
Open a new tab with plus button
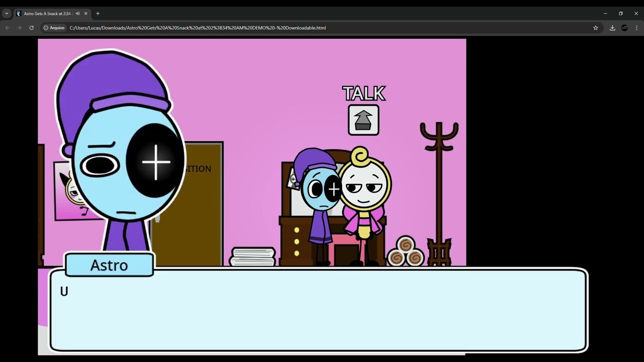point(98,14)
